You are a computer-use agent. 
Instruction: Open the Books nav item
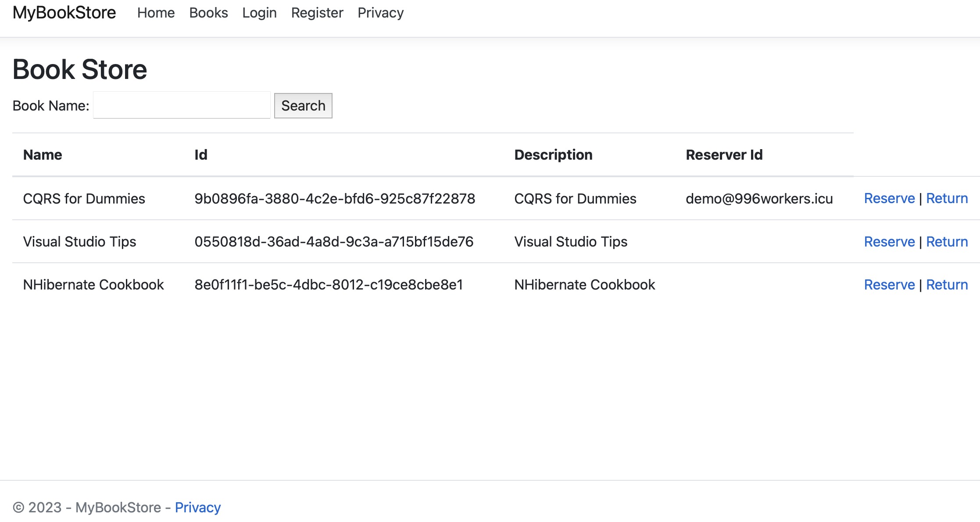208,13
